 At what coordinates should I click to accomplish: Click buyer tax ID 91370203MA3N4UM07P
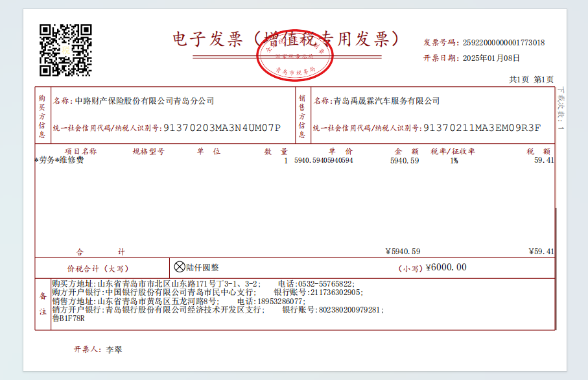[x=222, y=128]
